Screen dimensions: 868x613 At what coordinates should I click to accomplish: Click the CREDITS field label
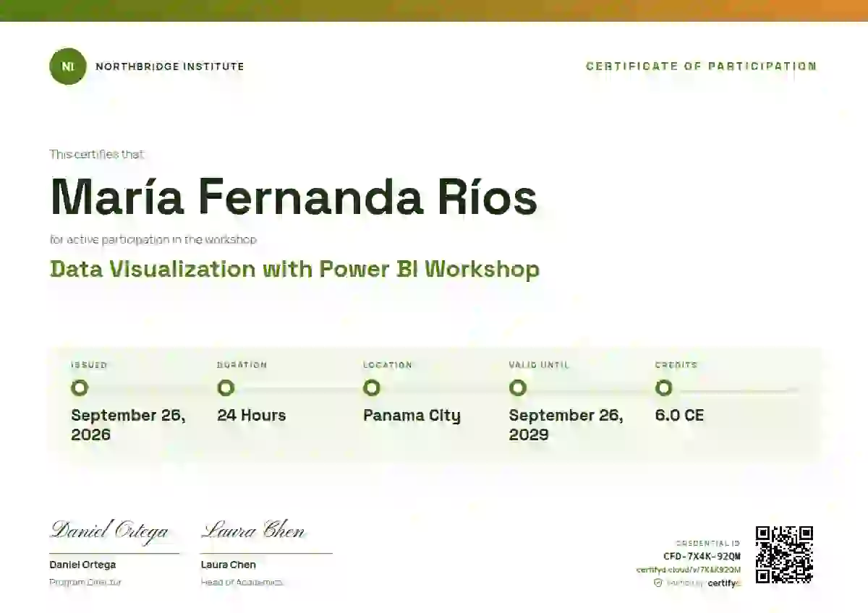pyautogui.click(x=676, y=365)
